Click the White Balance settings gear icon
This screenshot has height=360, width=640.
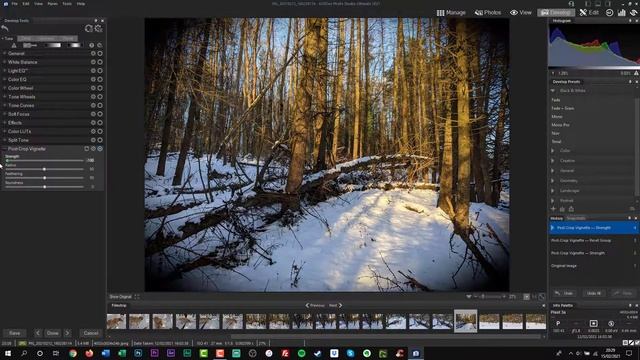[x=93, y=62]
